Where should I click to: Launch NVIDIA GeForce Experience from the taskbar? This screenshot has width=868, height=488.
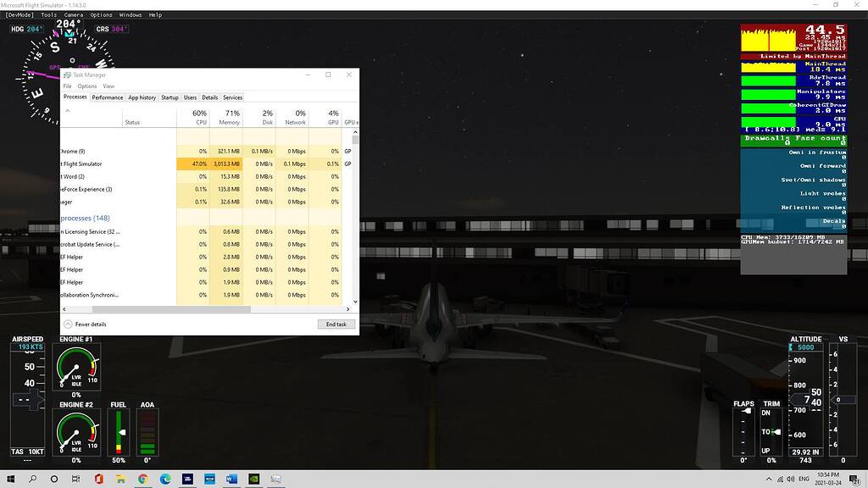click(x=253, y=479)
